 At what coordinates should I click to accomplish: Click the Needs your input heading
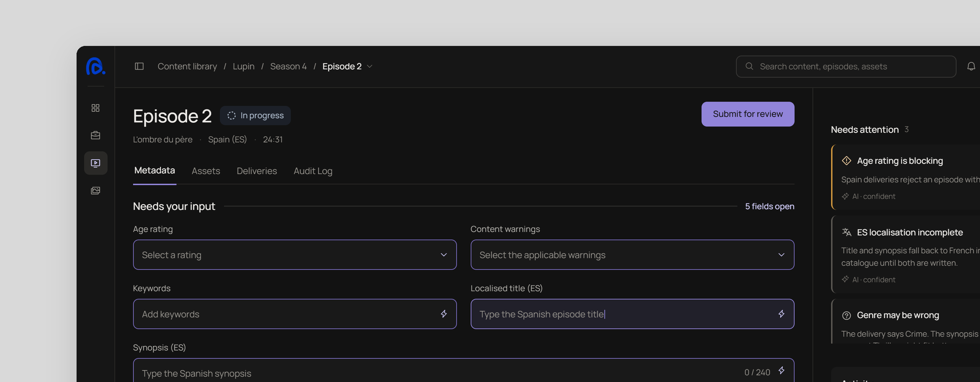pyautogui.click(x=174, y=206)
